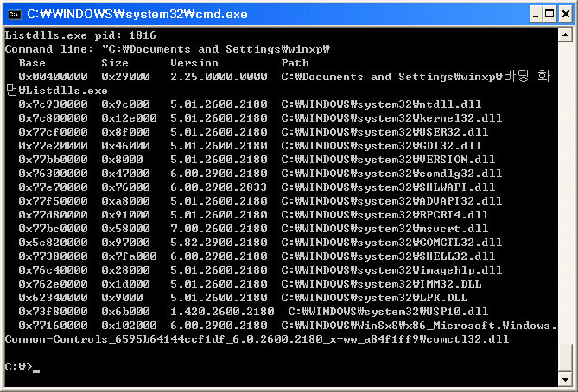The image size is (578, 392).
Task: Maximize the cmd.exe window
Action: click(549, 15)
